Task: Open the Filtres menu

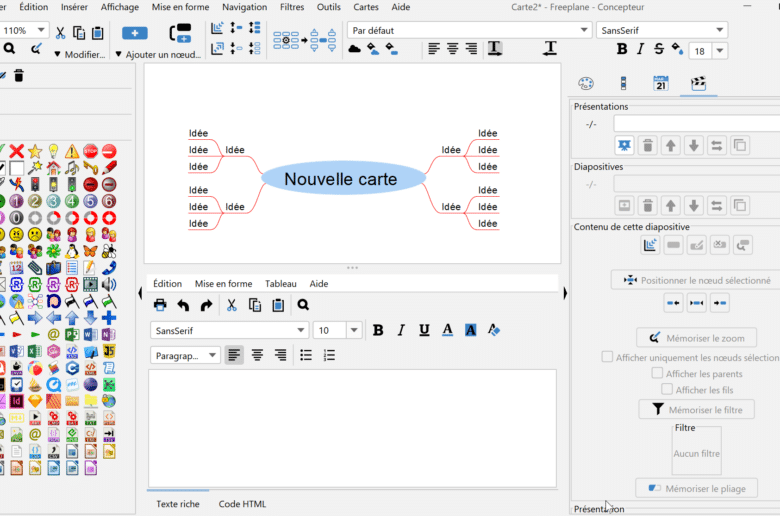Action: click(292, 7)
